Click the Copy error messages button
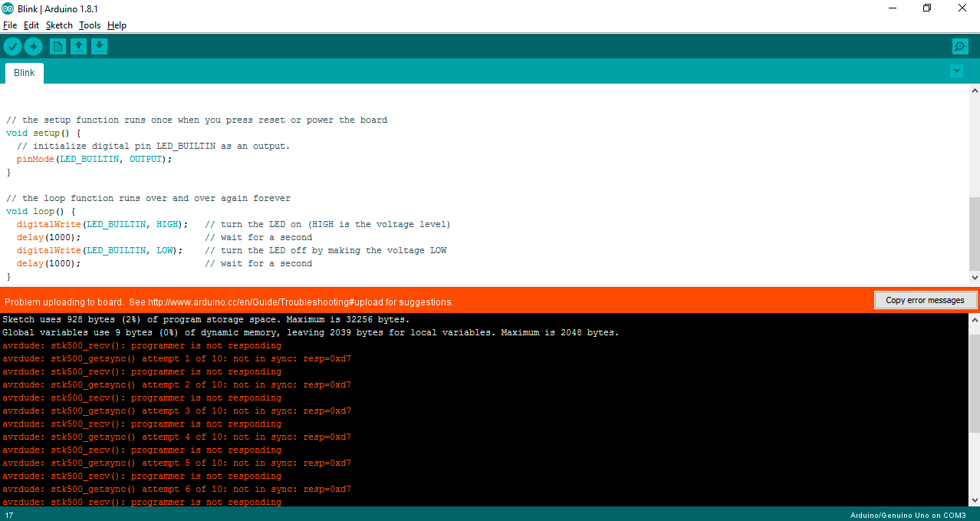 [925, 300]
